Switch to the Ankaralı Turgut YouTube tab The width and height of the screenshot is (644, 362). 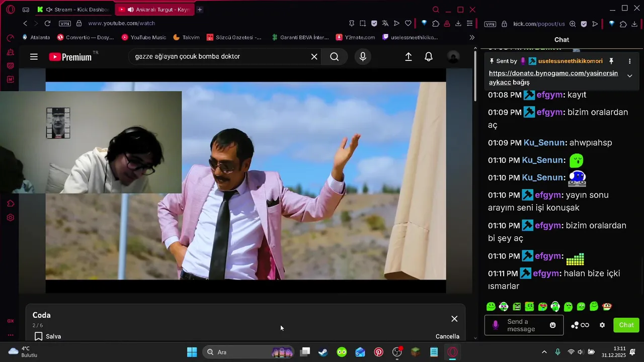[154, 10]
